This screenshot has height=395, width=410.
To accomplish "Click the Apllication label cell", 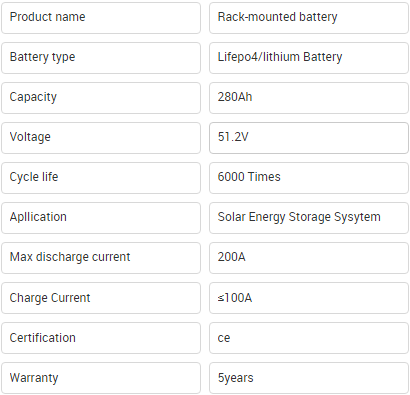I will point(101,218).
